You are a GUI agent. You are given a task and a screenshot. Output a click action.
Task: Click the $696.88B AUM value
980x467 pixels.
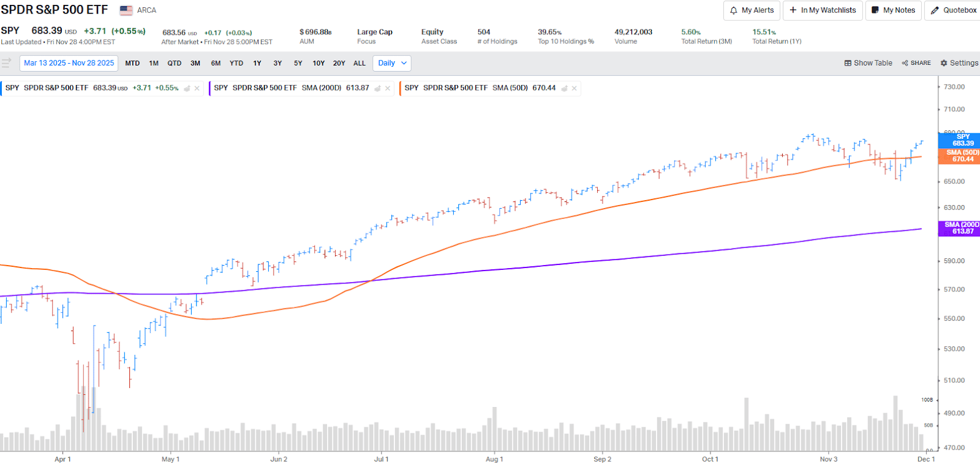pos(315,32)
